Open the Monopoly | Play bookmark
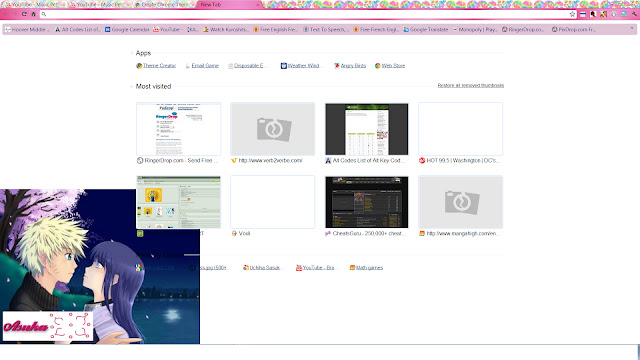 pos(475,29)
